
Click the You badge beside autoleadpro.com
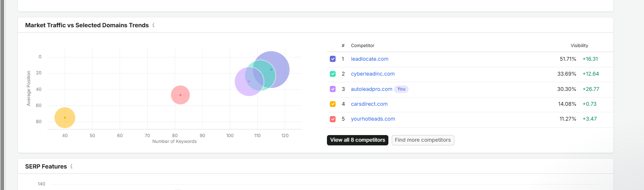[401, 89]
